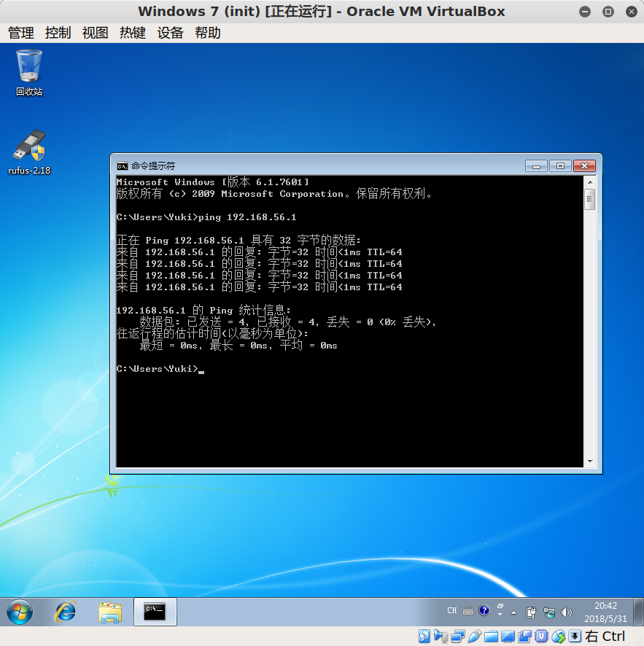Open the 热键 menu
The height and width of the screenshot is (646, 644).
tap(133, 33)
